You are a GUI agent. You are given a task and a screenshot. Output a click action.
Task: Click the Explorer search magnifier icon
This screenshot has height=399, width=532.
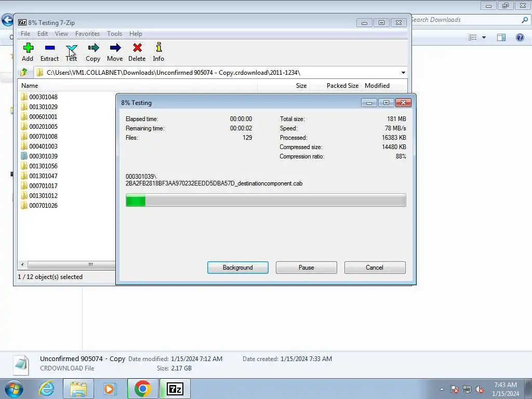tap(525, 20)
